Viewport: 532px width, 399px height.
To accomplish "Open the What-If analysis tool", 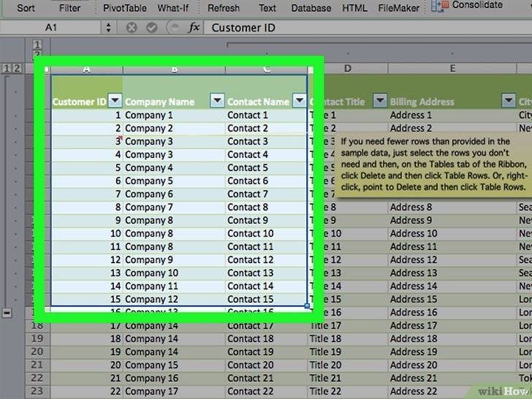I will click(x=172, y=8).
